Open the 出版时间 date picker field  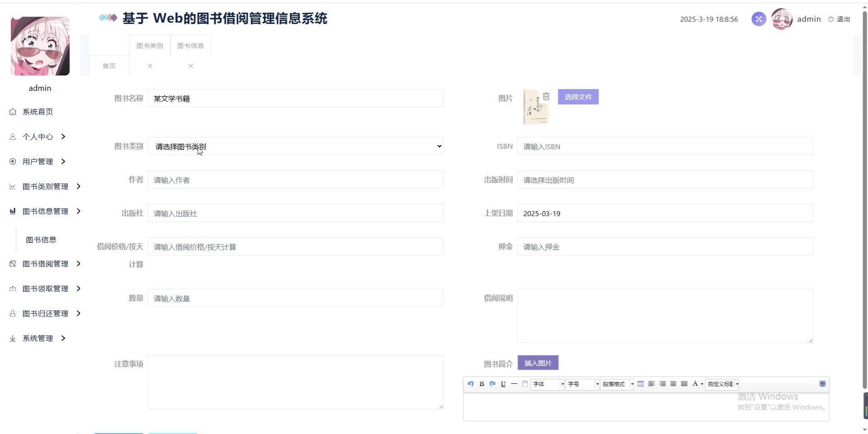click(665, 179)
